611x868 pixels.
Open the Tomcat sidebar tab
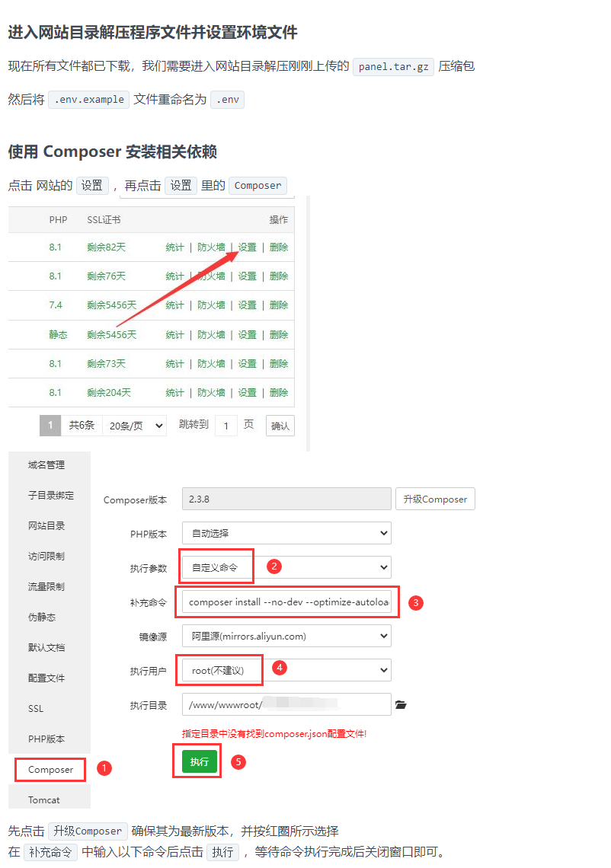(43, 800)
